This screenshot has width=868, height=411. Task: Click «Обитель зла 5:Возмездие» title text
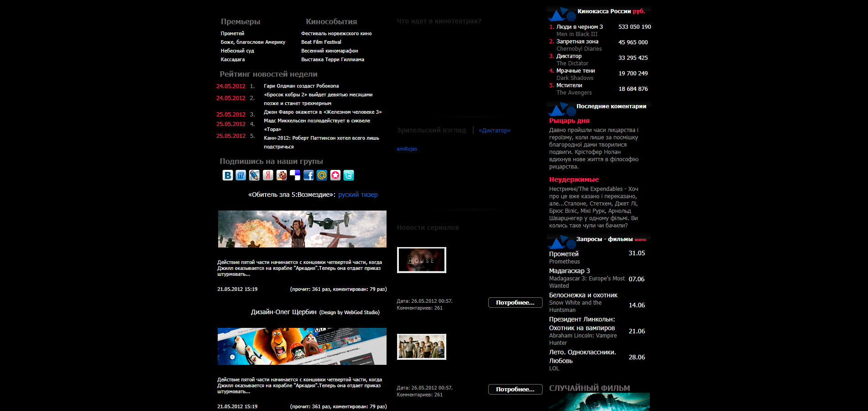click(x=292, y=195)
